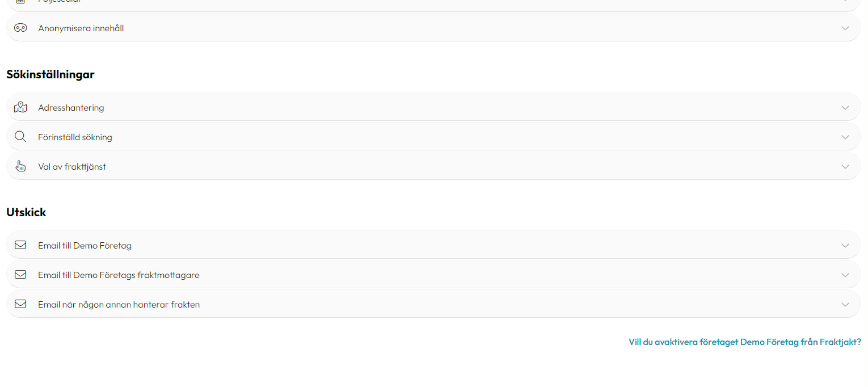Expand chevron for Email när någon annan hanterar frakten

click(845, 304)
